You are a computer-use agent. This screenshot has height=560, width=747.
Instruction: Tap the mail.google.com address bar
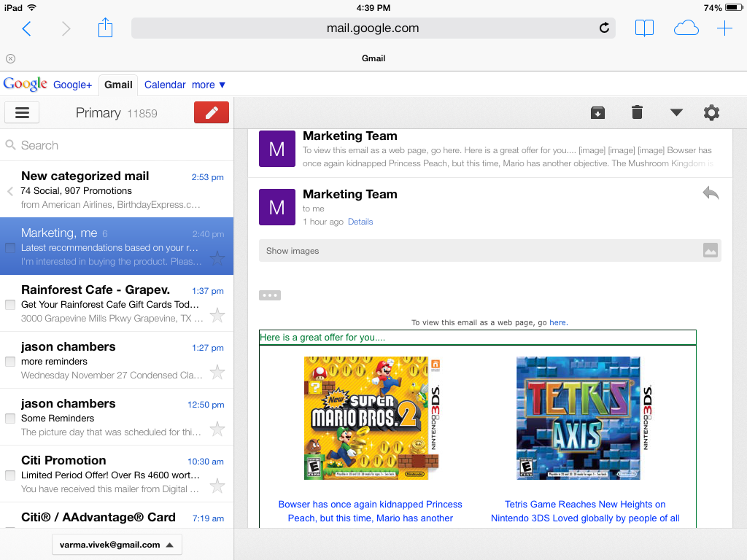[x=373, y=28]
